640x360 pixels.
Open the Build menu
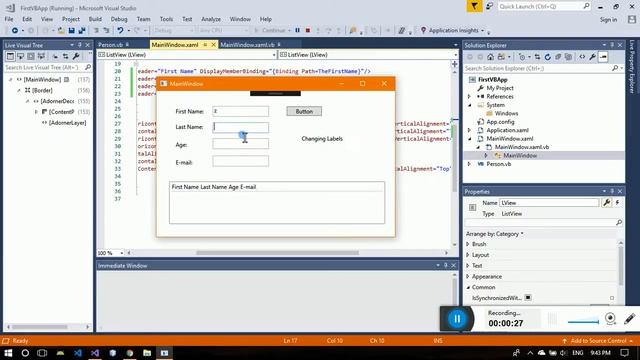(95, 19)
